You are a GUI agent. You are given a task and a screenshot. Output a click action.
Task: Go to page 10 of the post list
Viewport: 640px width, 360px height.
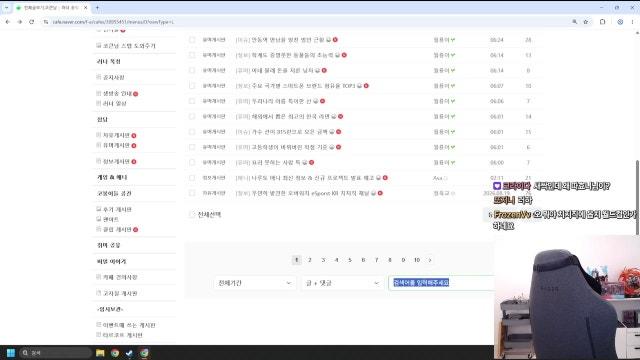[x=417, y=260]
